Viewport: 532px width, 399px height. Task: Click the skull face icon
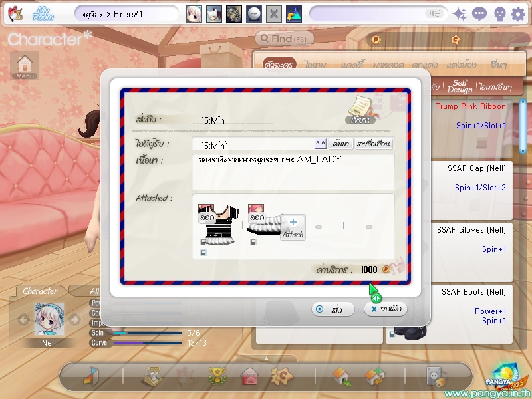pyautogui.click(x=500, y=15)
